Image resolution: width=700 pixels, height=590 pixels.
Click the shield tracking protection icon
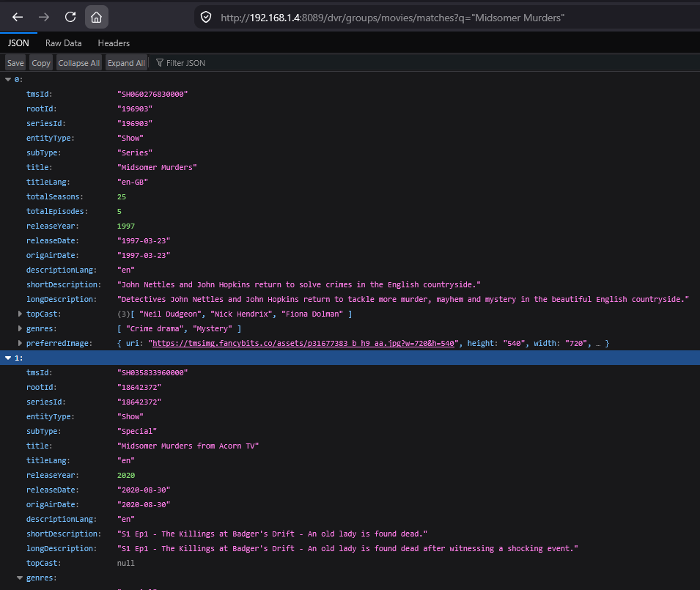pyautogui.click(x=206, y=18)
